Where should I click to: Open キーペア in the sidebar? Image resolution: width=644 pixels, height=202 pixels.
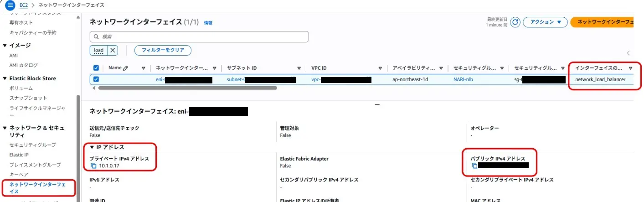pyautogui.click(x=19, y=175)
